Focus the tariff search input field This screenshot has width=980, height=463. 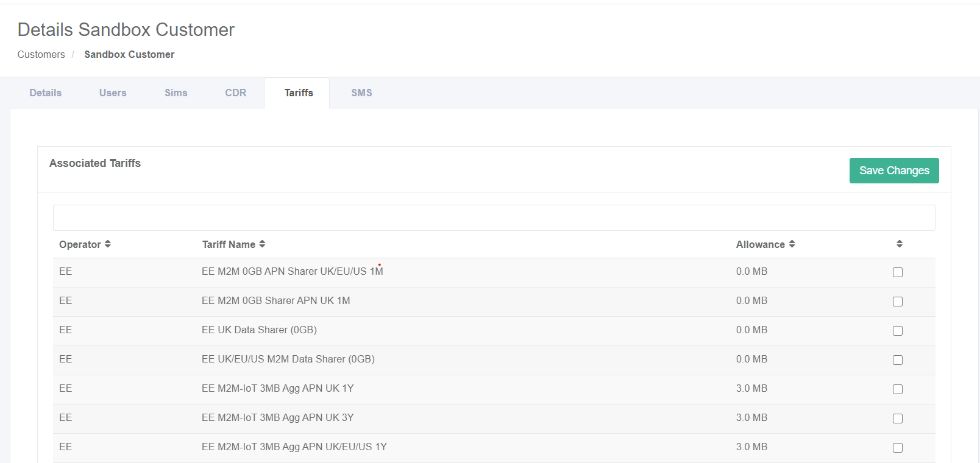click(x=494, y=217)
